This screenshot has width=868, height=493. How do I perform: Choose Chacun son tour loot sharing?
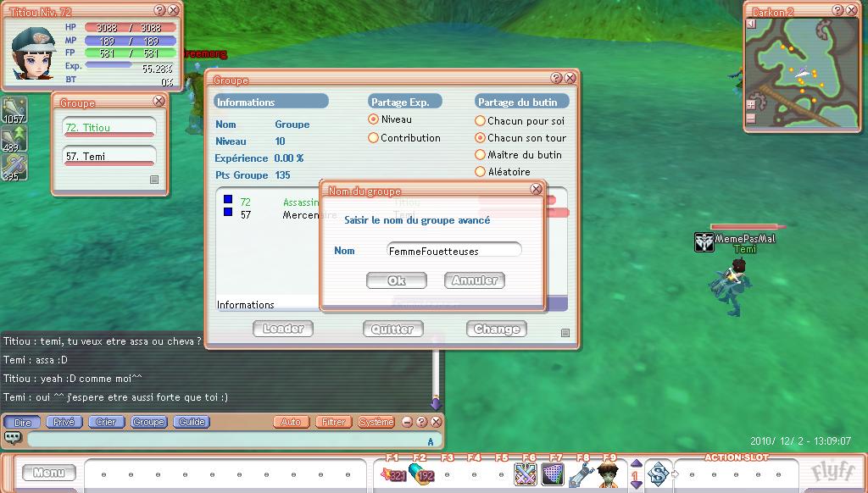[x=480, y=138]
